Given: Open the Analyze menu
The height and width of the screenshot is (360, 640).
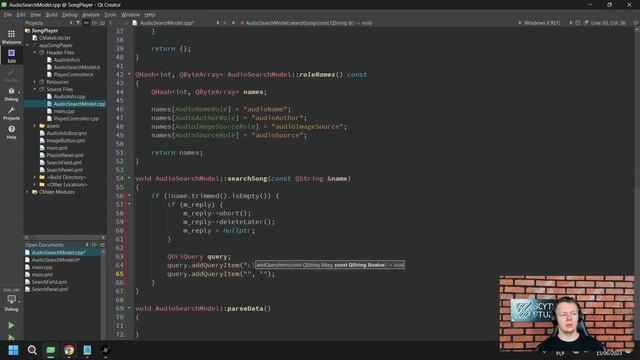Looking at the screenshot, I should click(91, 14).
